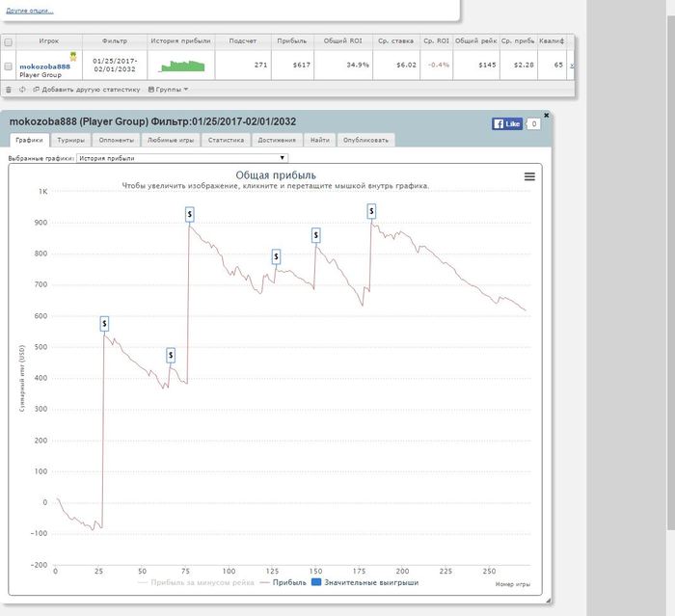Sort by the Прибыль column header

point(292,41)
